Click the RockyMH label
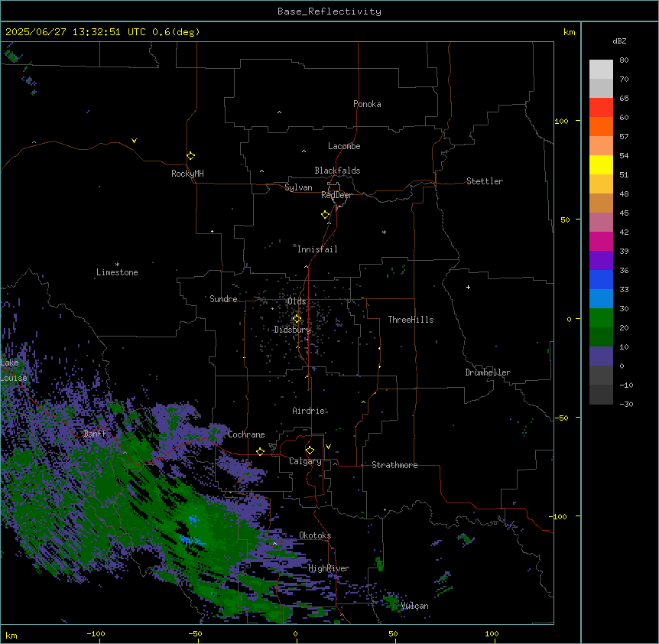659x644 pixels. (187, 174)
